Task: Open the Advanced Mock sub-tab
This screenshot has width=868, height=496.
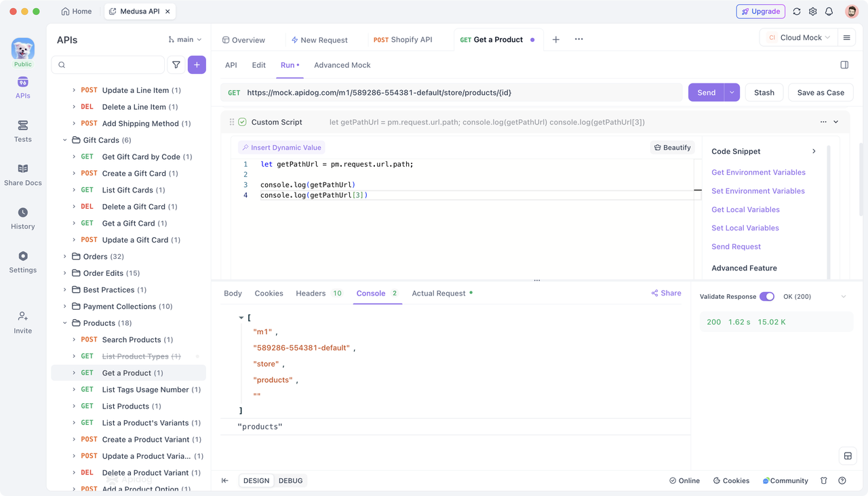Action: pyautogui.click(x=342, y=65)
